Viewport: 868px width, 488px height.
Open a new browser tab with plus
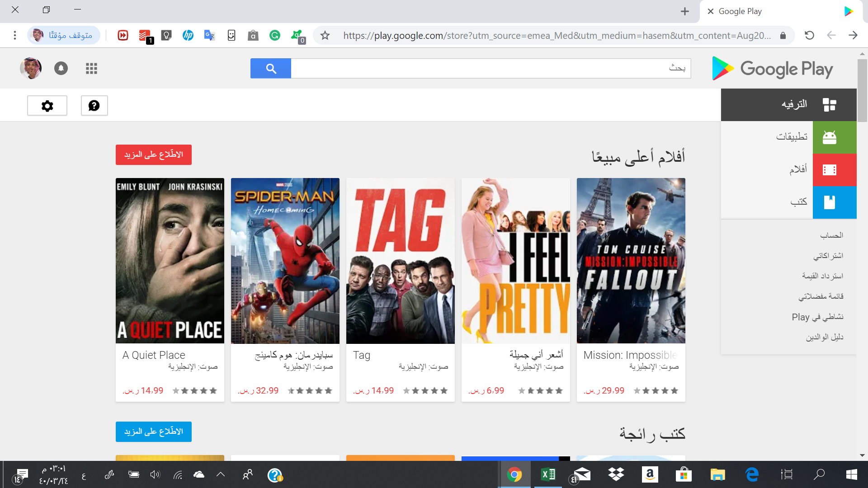pyautogui.click(x=685, y=11)
